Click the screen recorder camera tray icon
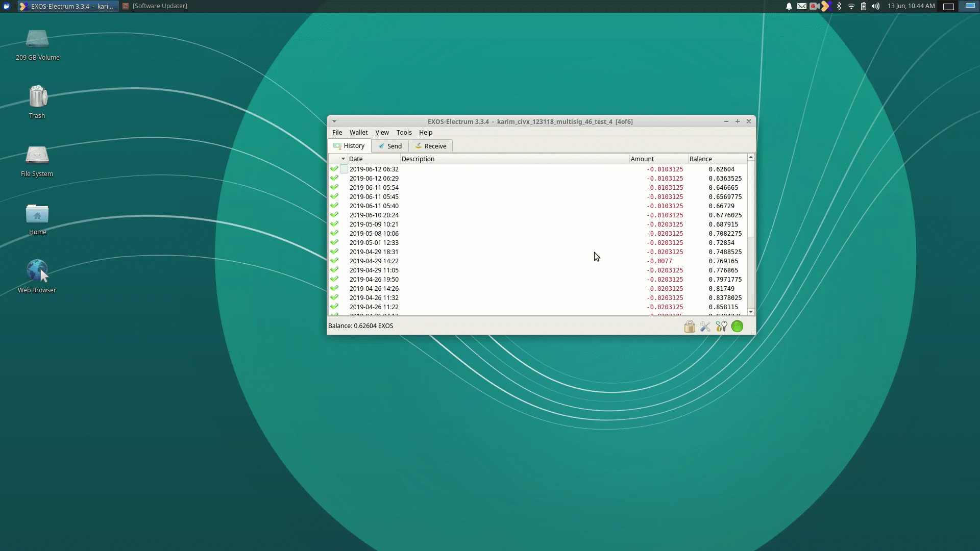The height and width of the screenshot is (551, 980). [814, 6]
